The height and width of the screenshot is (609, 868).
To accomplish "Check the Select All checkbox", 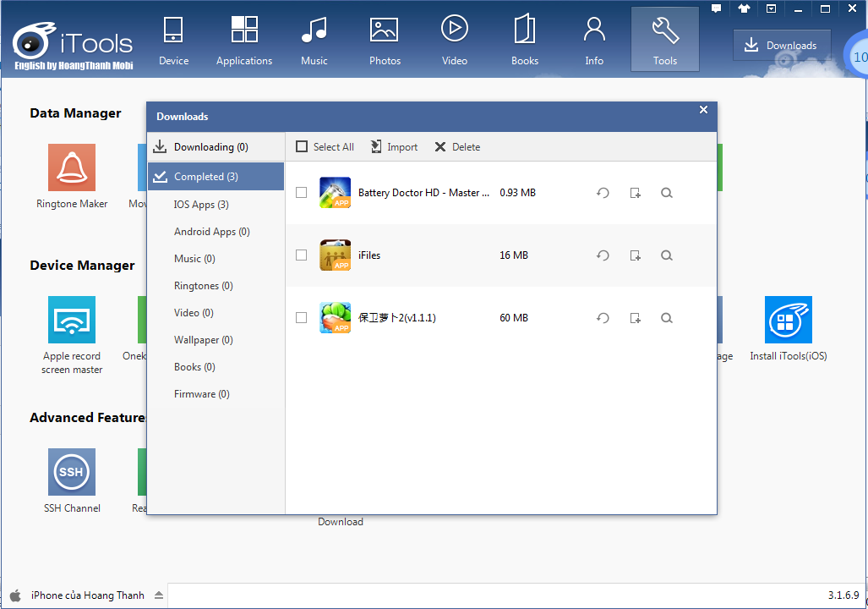I will pyautogui.click(x=302, y=147).
